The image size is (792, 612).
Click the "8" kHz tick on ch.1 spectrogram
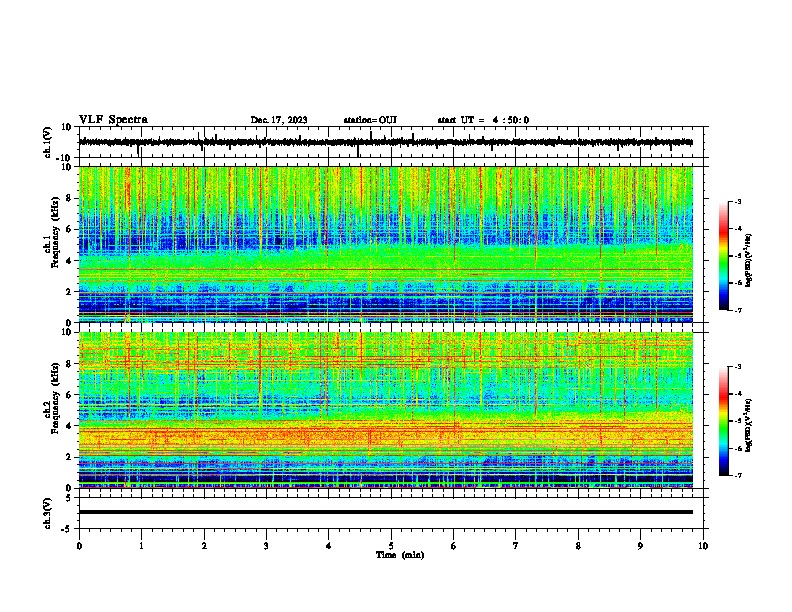pos(70,198)
